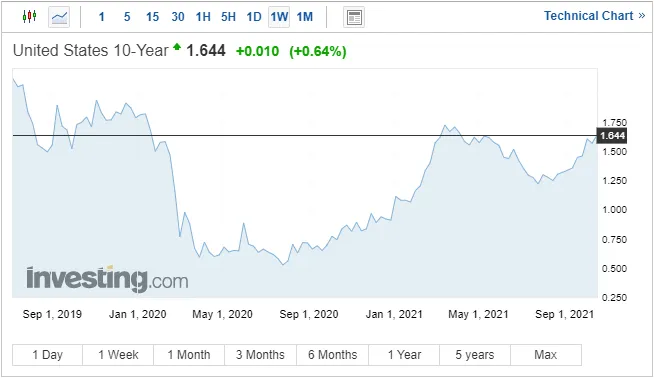Click the Sep 1, 2020 axis label
This screenshot has height=378, width=654.
[309, 314]
